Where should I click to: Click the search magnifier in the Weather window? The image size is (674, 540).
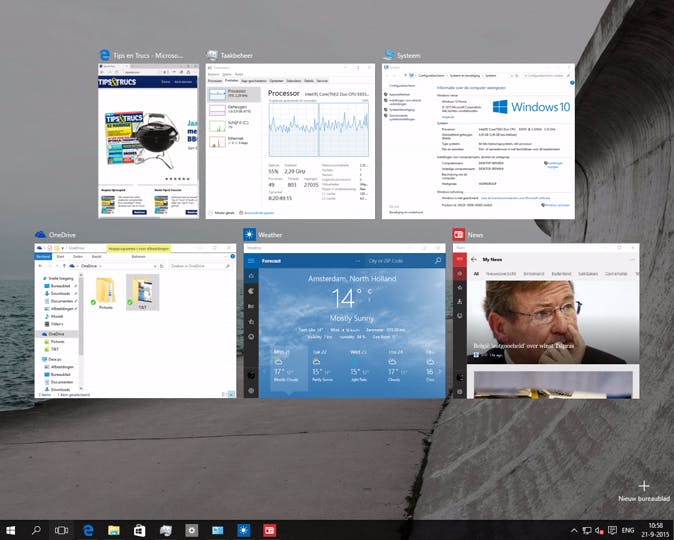point(438,261)
